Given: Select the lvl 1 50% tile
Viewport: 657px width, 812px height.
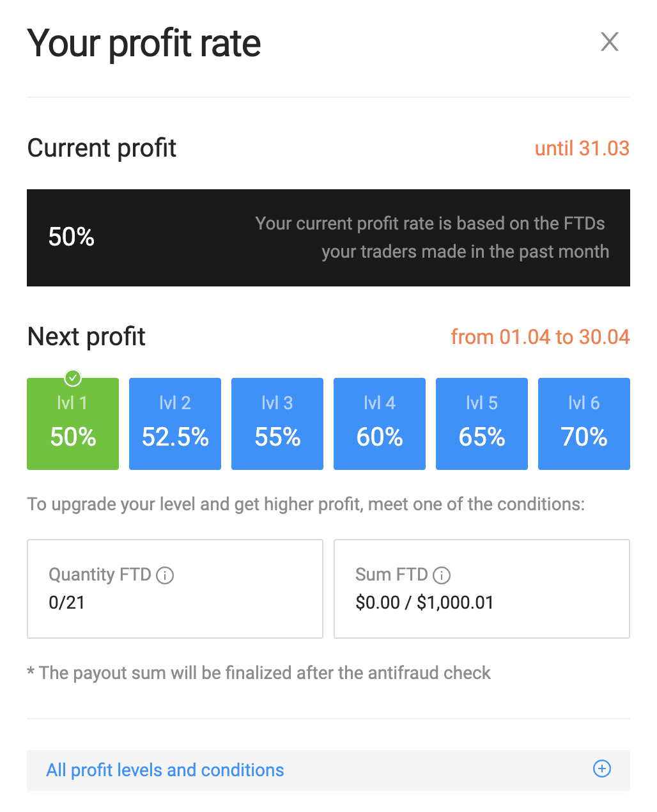Looking at the screenshot, I should click(73, 425).
